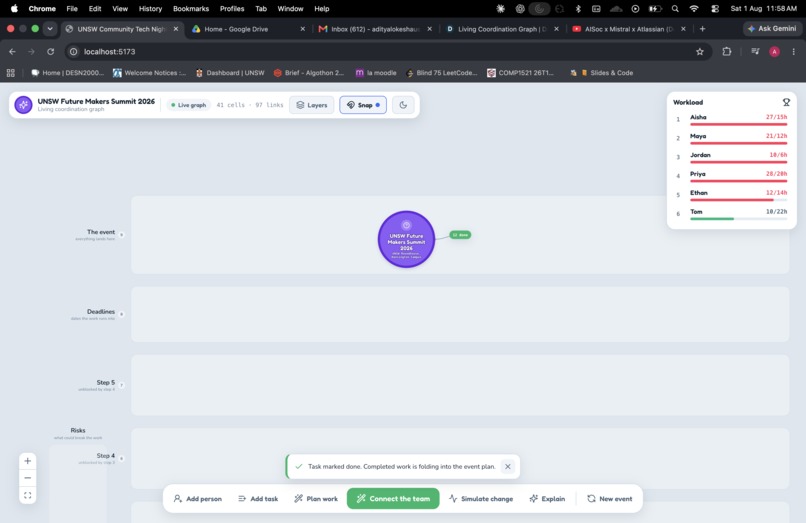Screen dimensions: 806x523
Task: Select Tom in the Workload list
Action: (x=731, y=214)
